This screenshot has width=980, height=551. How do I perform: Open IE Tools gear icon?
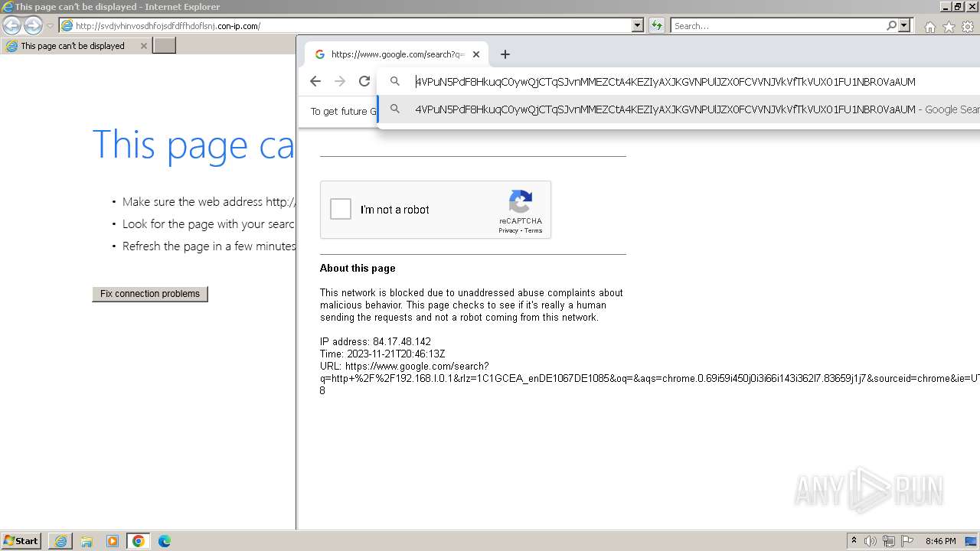968,27
